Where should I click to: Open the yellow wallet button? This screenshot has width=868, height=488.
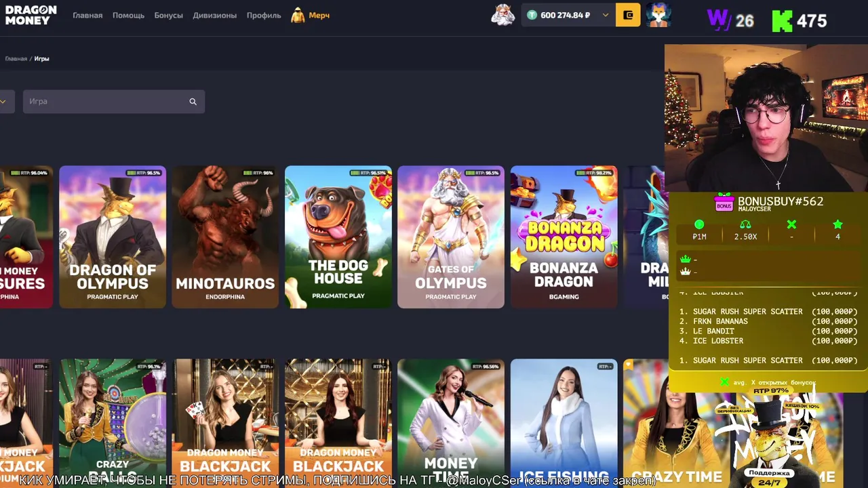point(628,15)
